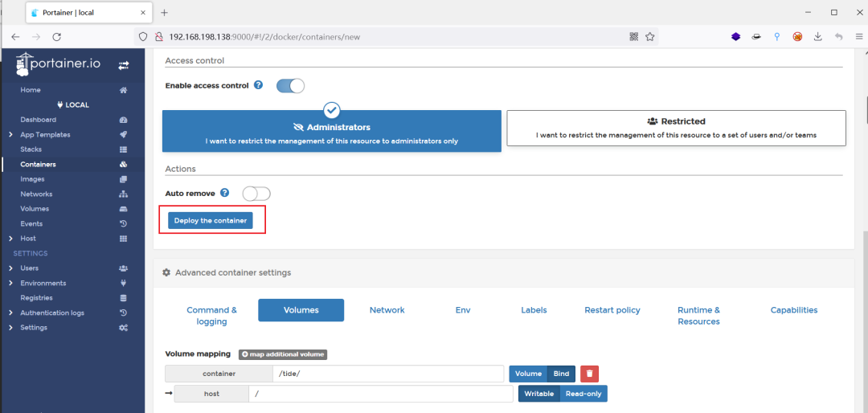Click the Stacks list icon
868x413 pixels.
click(124, 149)
